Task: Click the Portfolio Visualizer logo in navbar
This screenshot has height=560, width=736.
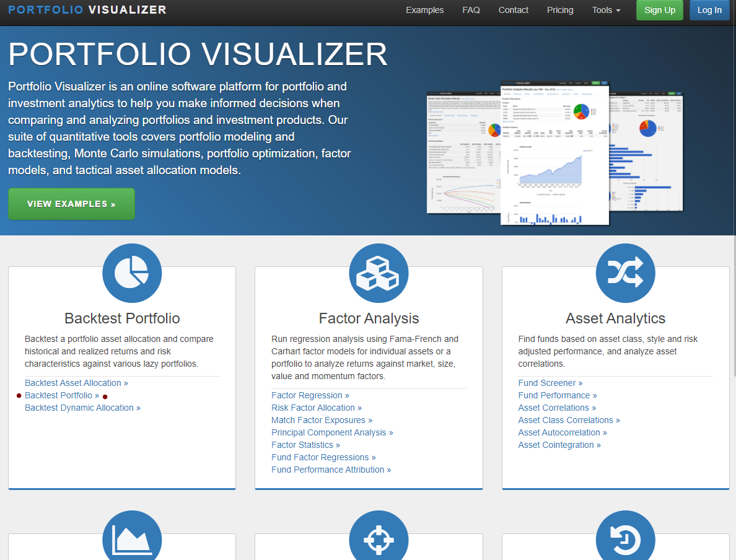Action: tap(87, 10)
